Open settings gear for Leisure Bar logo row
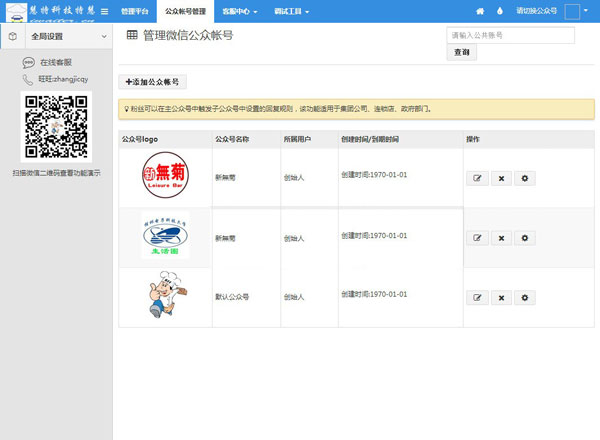 (525, 178)
